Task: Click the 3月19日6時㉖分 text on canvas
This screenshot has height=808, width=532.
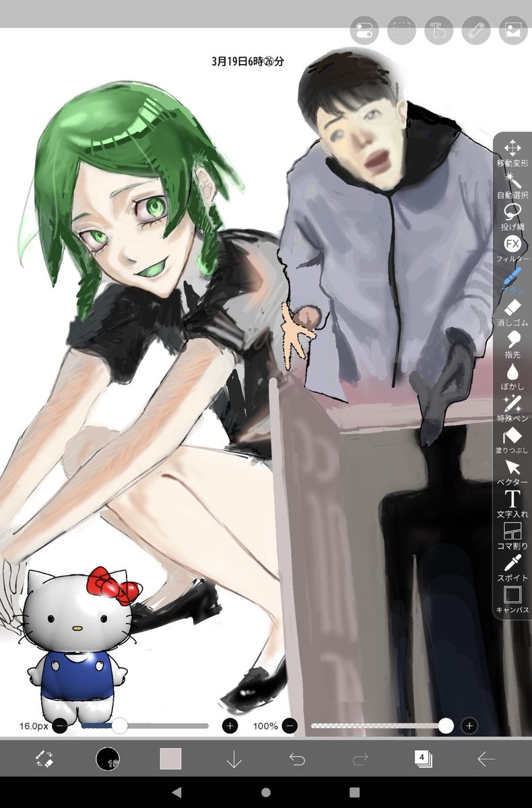Action: click(x=247, y=61)
